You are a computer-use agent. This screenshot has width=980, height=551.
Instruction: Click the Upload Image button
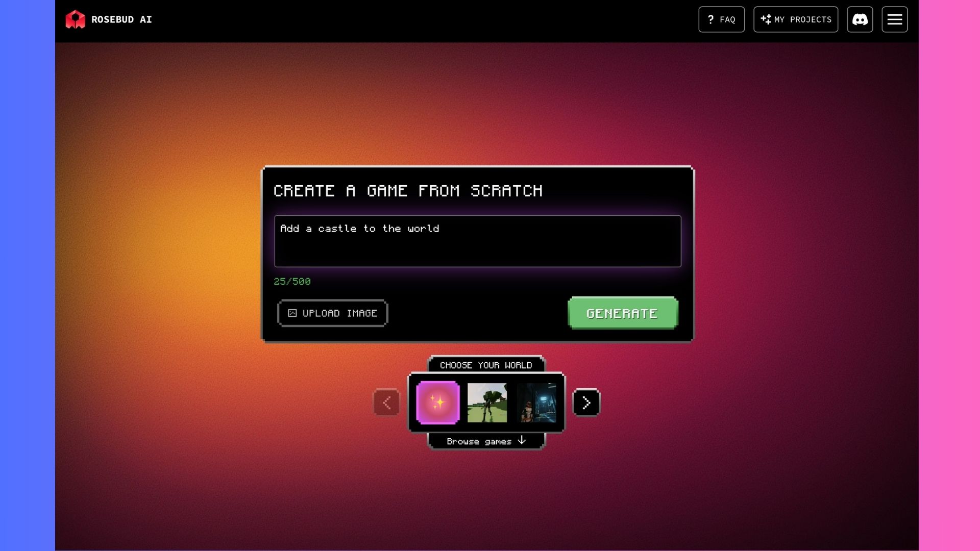coord(332,313)
